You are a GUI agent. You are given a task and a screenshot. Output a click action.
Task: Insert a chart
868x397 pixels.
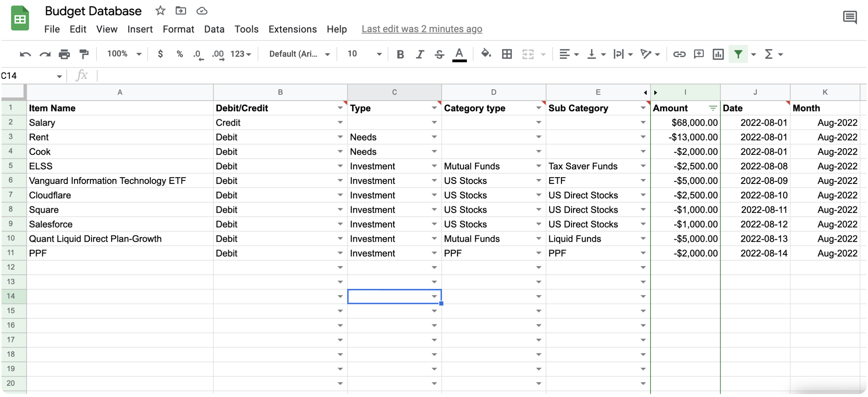click(718, 54)
